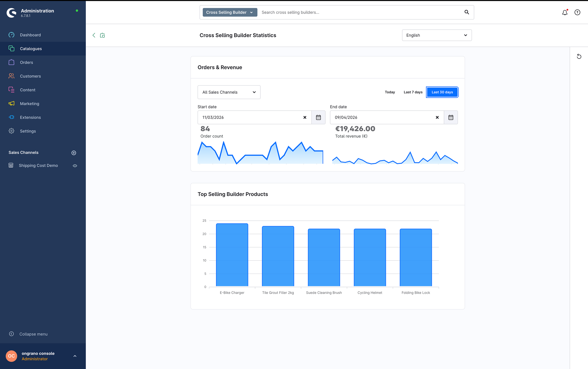Click the Folding Bike Lock bar
This screenshot has height=369, width=588.
[x=416, y=257]
